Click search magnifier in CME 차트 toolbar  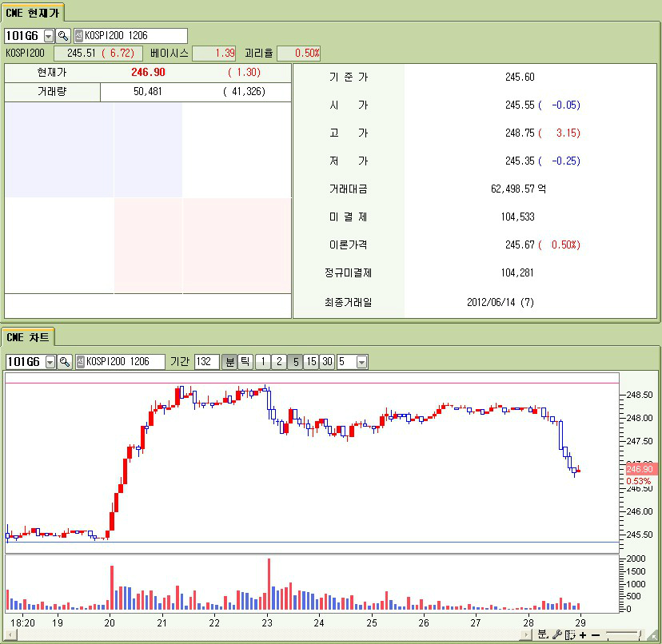point(65,362)
